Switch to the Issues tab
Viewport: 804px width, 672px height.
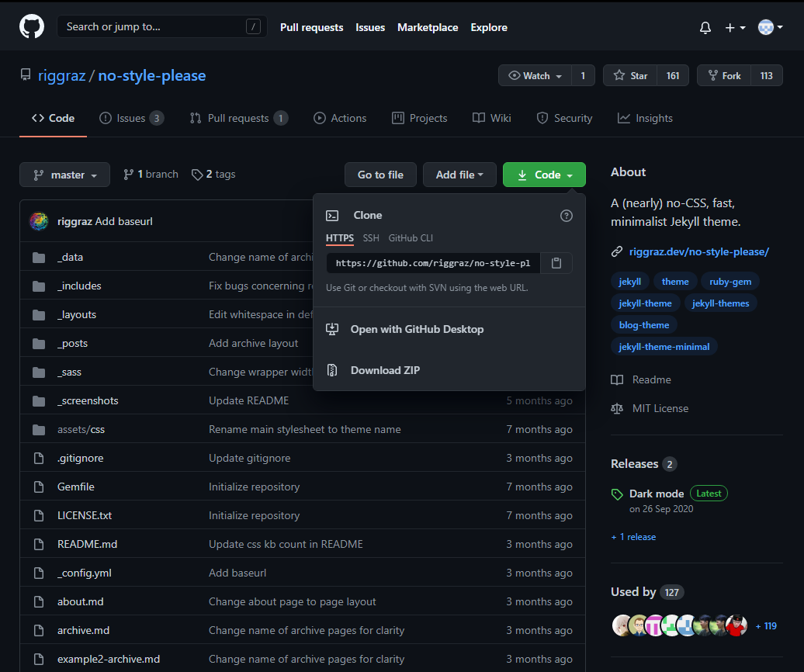point(131,119)
